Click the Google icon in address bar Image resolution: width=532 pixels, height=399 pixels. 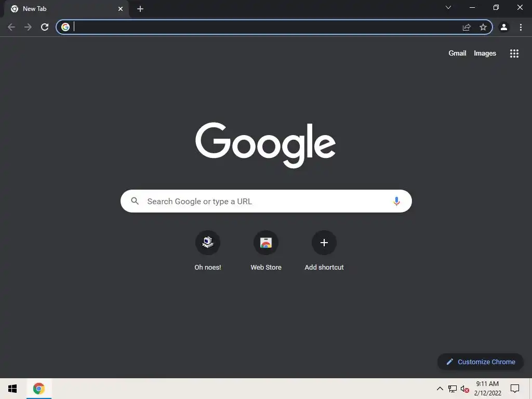click(x=65, y=27)
